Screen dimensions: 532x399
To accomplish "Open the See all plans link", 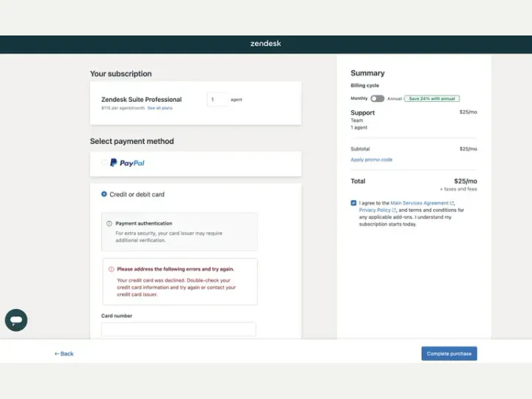I will pos(160,108).
